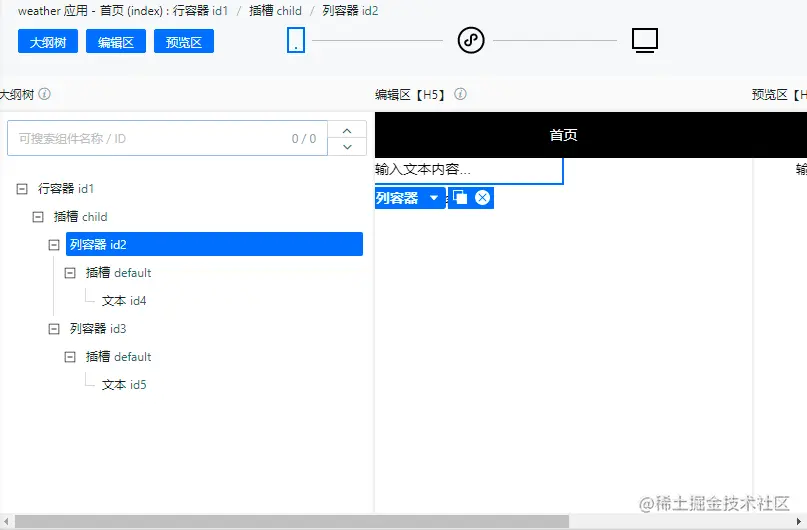Select tree row 行容器 id1
Screen dimensions: 807x530
(66, 189)
